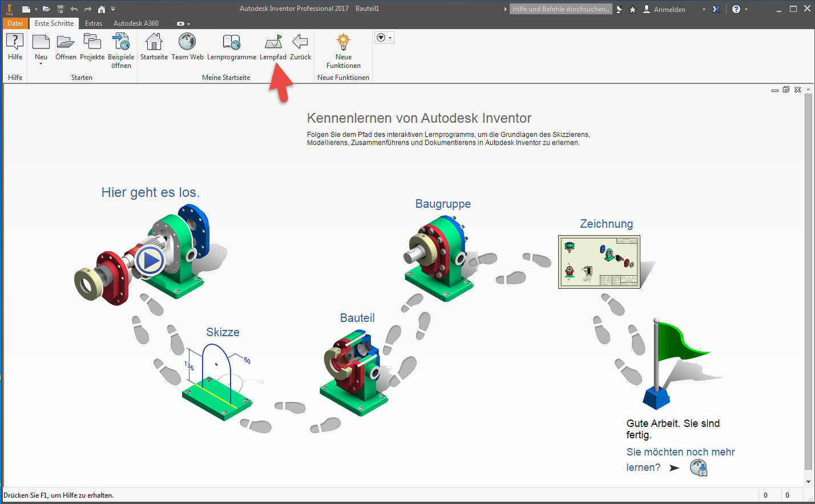Expand the quick new file dropdown arrow
The height and width of the screenshot is (504, 815).
[36, 9]
